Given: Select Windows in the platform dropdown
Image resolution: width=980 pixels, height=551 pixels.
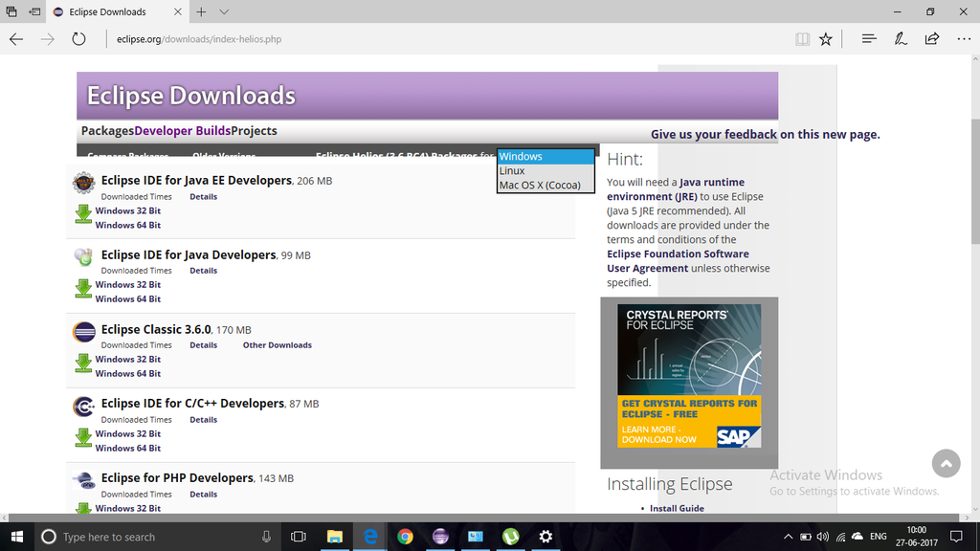Looking at the screenshot, I should click(546, 156).
